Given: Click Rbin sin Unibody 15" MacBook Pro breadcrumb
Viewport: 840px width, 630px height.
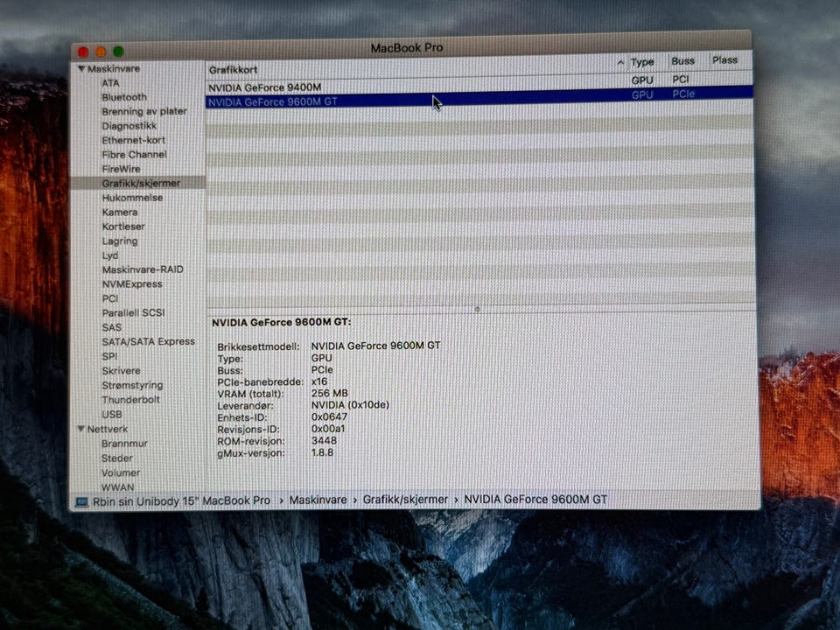Looking at the screenshot, I should (x=181, y=501).
